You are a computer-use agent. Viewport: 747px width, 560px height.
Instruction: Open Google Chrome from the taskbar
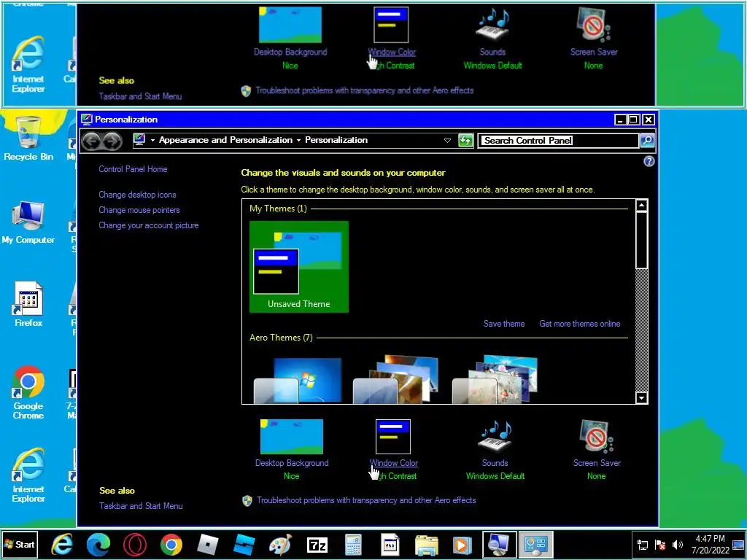point(171,545)
